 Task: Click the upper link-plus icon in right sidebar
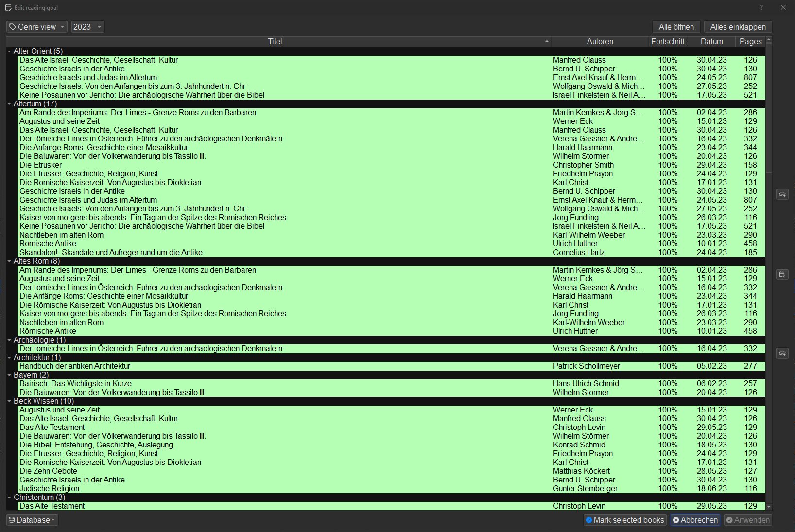pyautogui.click(x=782, y=194)
